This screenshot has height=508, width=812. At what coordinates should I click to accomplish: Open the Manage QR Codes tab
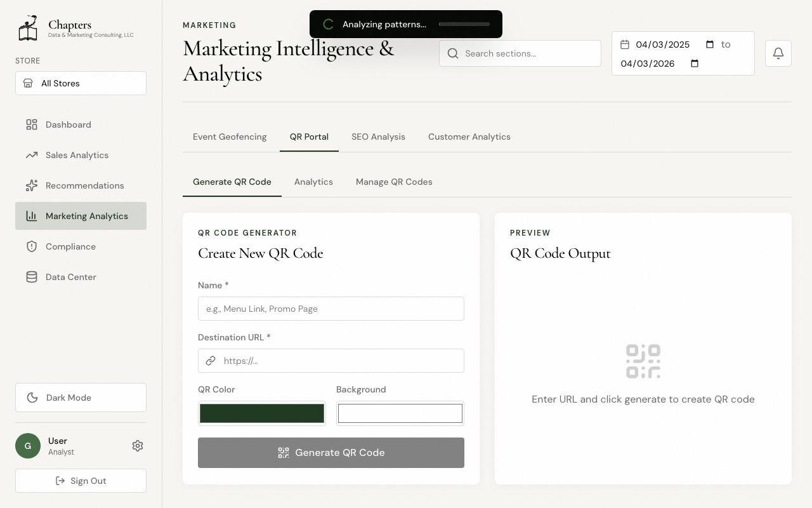394,182
